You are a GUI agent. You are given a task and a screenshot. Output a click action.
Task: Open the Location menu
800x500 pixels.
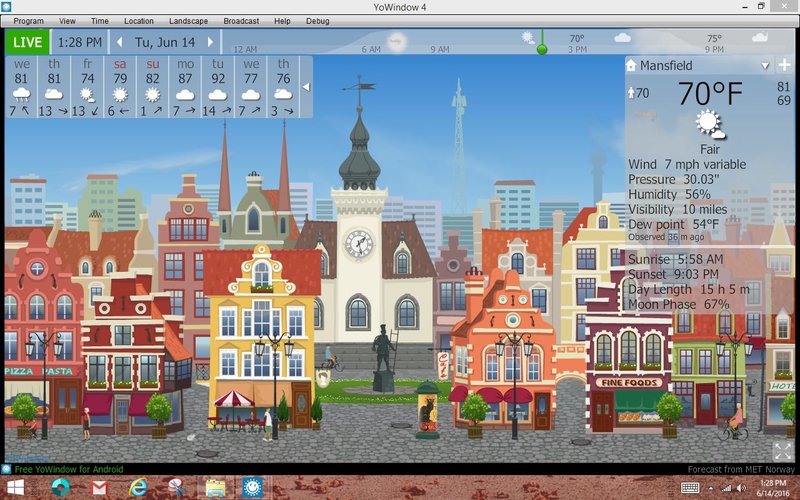click(x=139, y=21)
